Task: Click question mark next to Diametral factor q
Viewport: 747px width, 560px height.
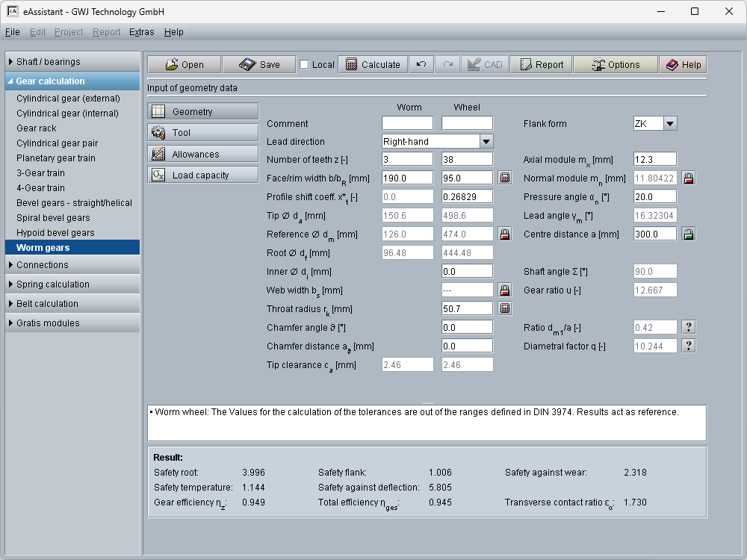Action: click(689, 346)
